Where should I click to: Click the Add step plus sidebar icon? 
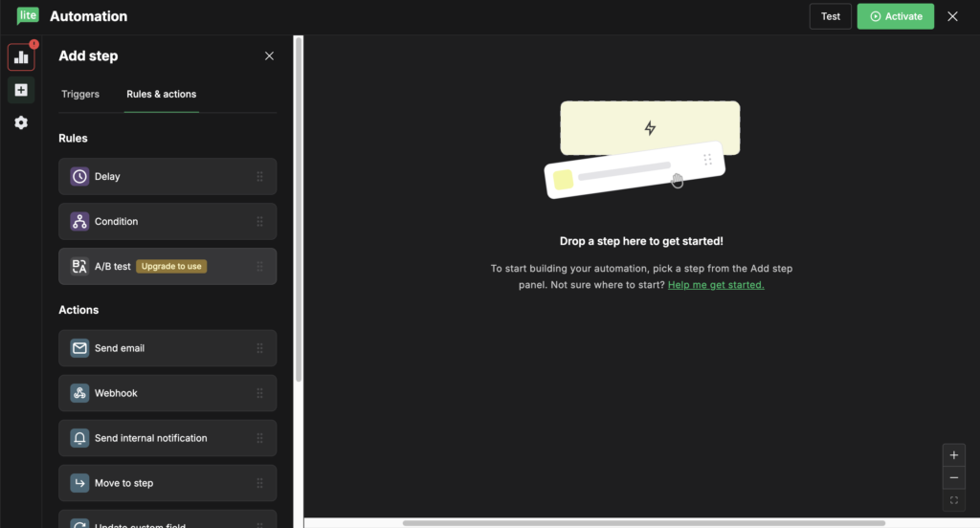[21, 90]
